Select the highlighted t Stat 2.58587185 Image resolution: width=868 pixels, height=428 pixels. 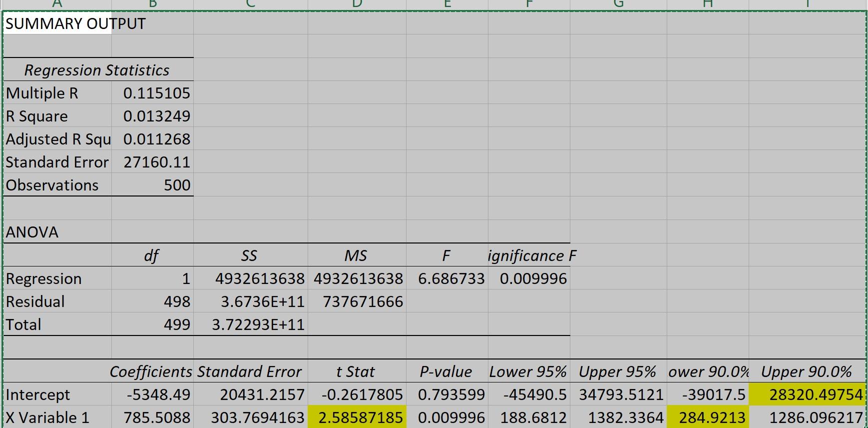[357, 416]
